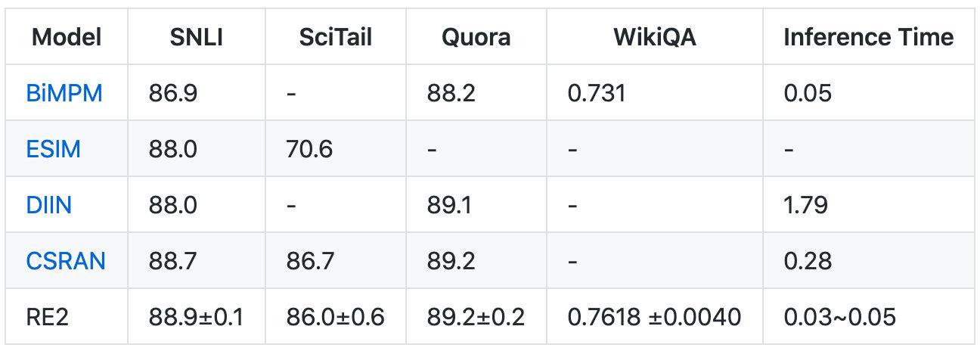The image size is (980, 351).
Task: Click the Model column header
Action: tap(67, 37)
